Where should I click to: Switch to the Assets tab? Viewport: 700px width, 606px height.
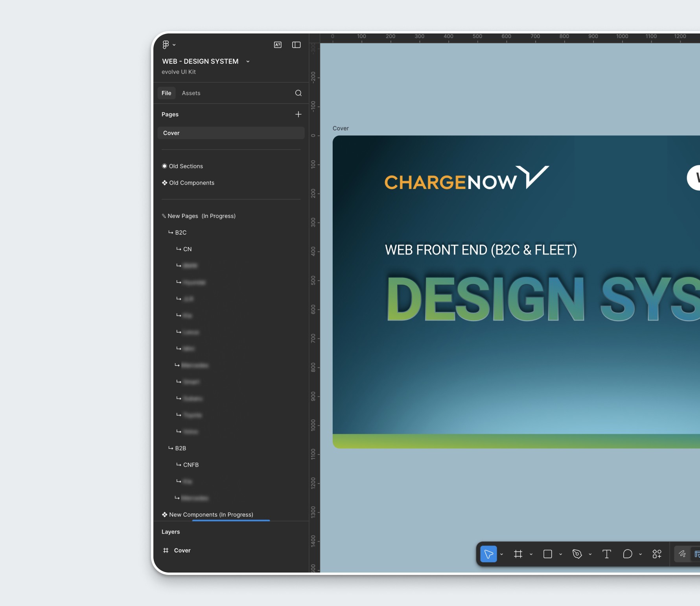coord(191,93)
